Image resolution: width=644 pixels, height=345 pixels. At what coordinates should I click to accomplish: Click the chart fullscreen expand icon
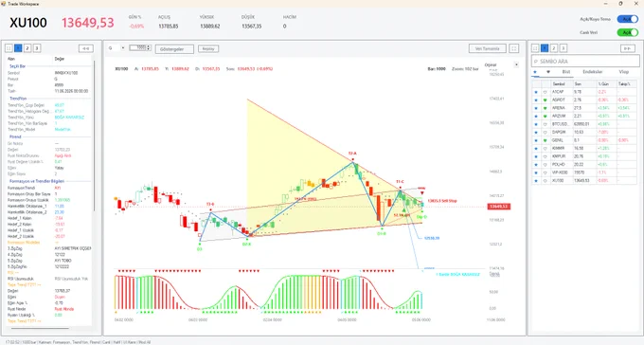514,48
